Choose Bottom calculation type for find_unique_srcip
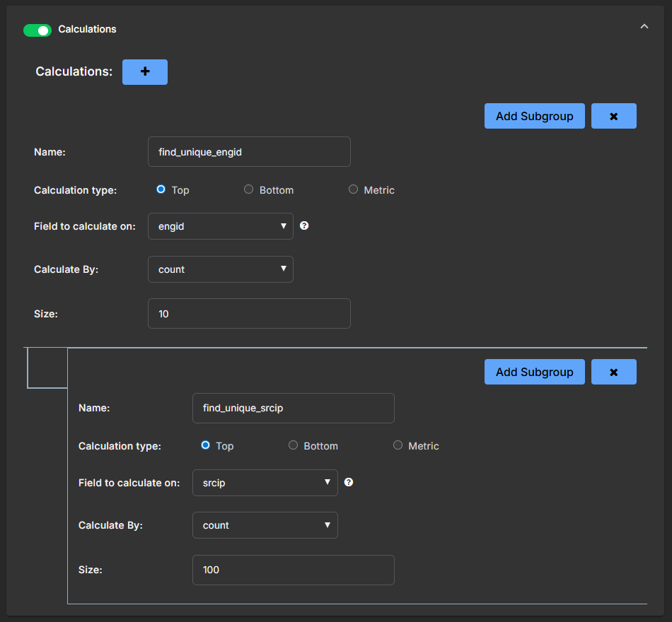This screenshot has width=672, height=622. click(x=293, y=445)
